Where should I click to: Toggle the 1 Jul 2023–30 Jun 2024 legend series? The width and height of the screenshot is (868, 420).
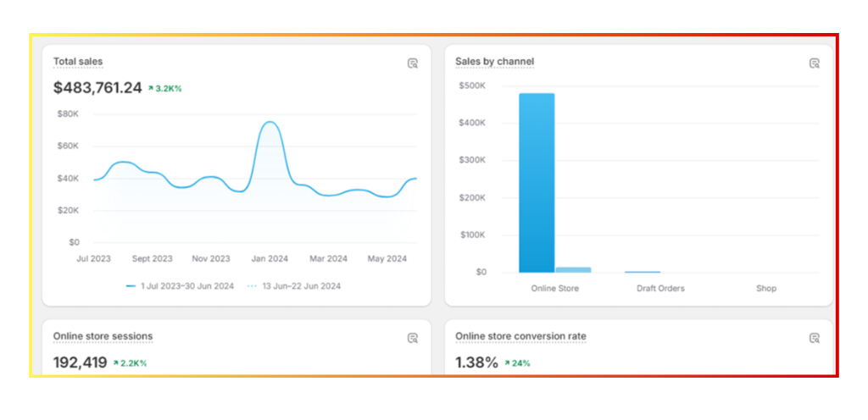(181, 286)
